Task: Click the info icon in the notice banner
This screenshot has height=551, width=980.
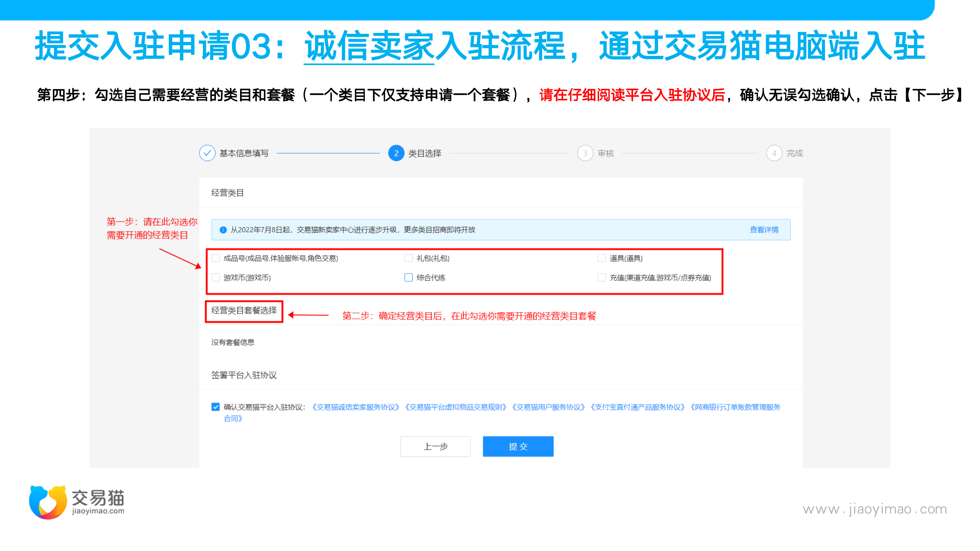Action: [223, 230]
